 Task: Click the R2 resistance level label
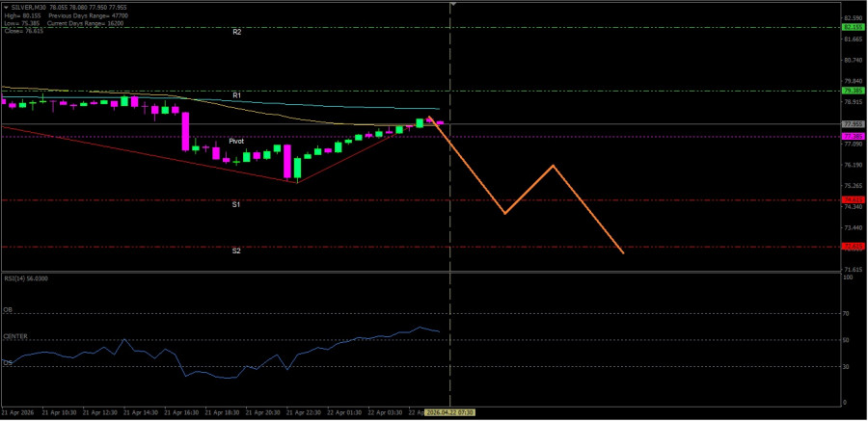[x=236, y=32]
